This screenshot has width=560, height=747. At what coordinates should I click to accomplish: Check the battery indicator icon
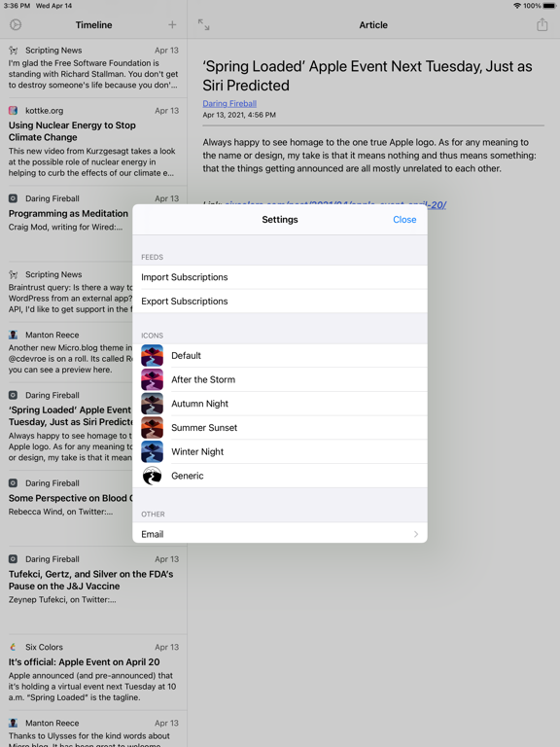coord(549,6)
